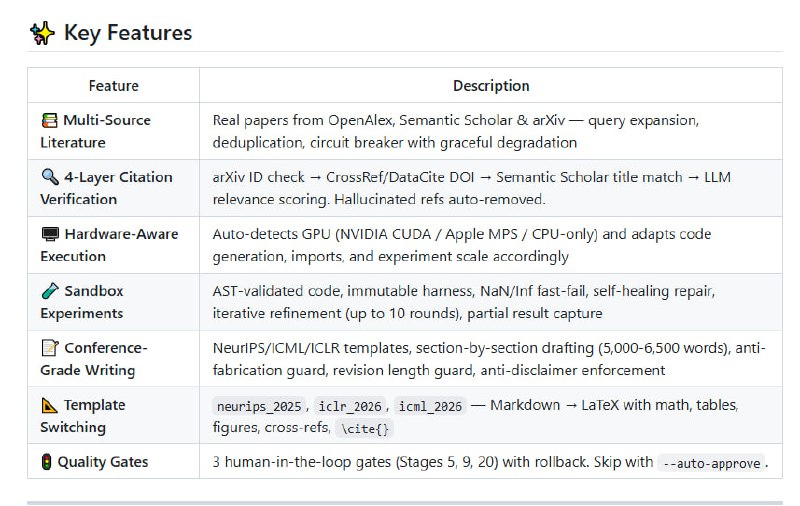This screenshot has height=506, width=800.
Task: Click the memo icon beside Conference-Grade Writing
Action: tap(49, 348)
